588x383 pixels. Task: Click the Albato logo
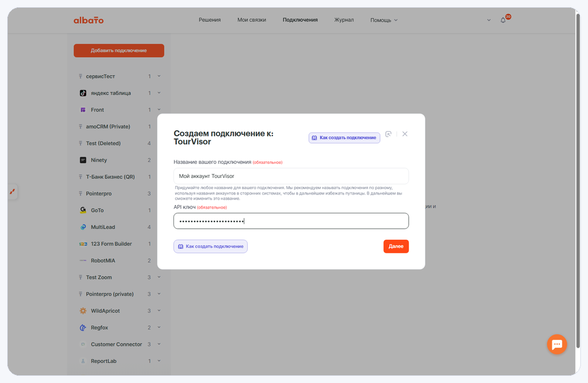coord(88,20)
